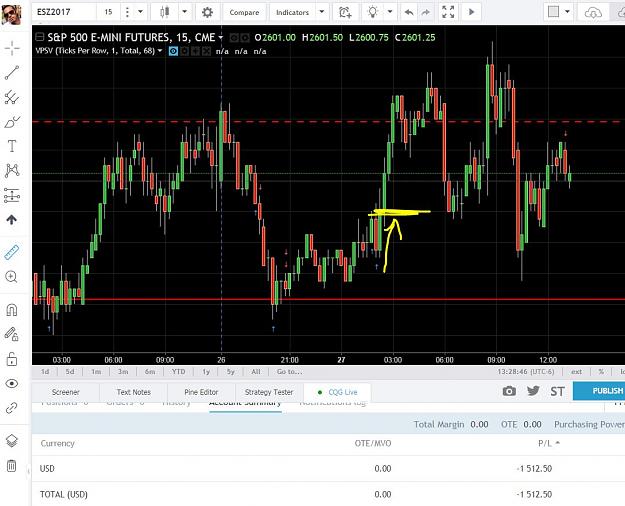625x506 pixels.
Task: Open the Strategy Tester tab
Action: tap(269, 392)
